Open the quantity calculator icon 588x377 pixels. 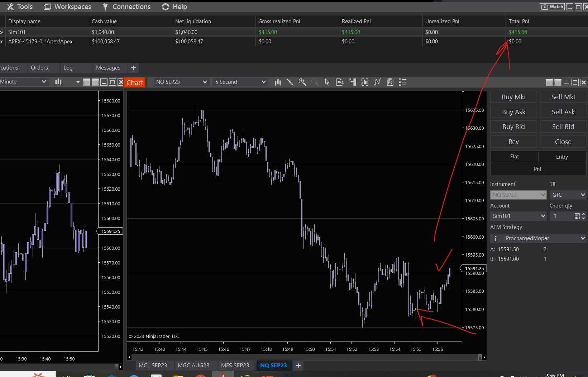[x=577, y=216]
